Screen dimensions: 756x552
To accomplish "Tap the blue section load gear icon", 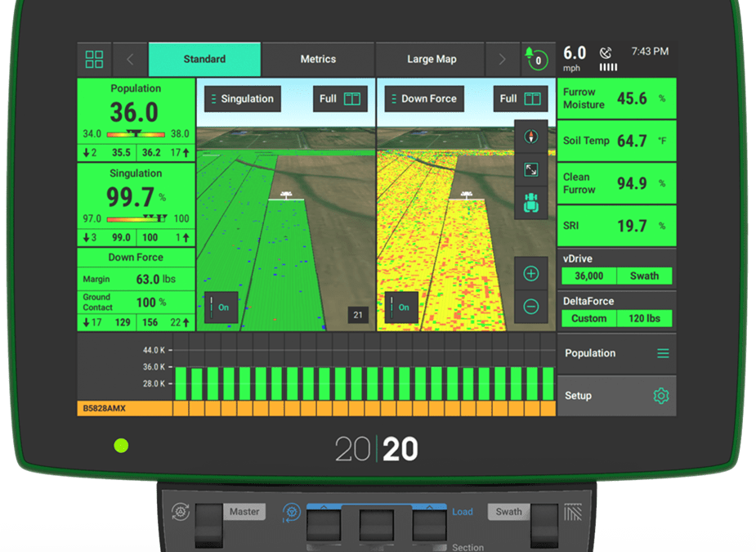I will pos(292,513).
